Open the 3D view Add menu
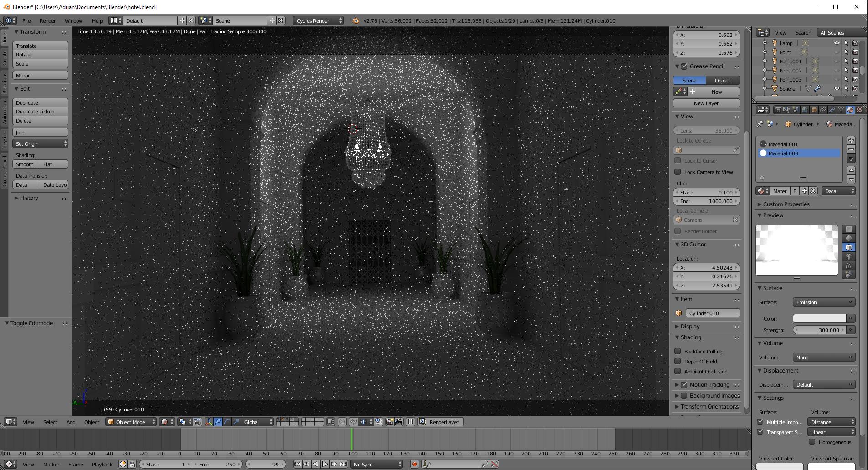The width and height of the screenshot is (868, 470). 71,422
